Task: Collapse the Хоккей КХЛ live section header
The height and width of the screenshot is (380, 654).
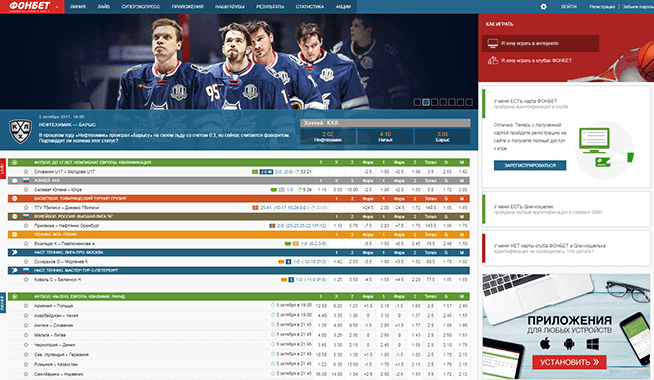Action: (x=239, y=181)
